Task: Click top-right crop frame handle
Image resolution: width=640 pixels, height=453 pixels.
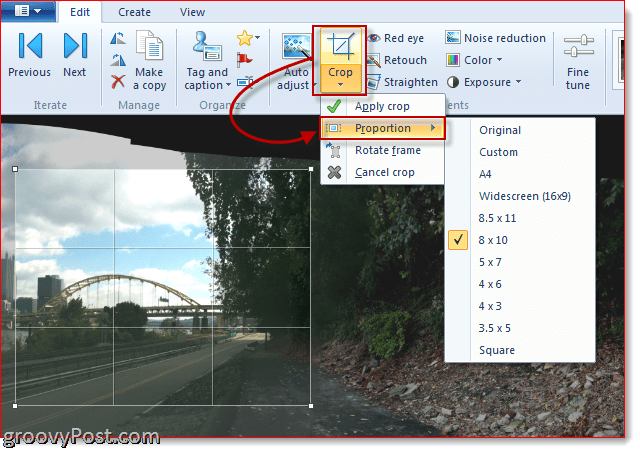Action: [x=311, y=169]
